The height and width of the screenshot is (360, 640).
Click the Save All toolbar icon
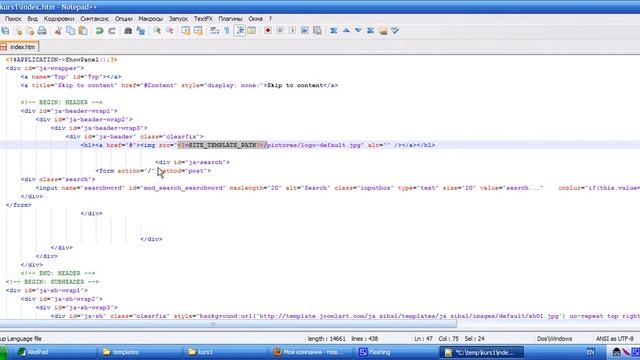coord(5,31)
